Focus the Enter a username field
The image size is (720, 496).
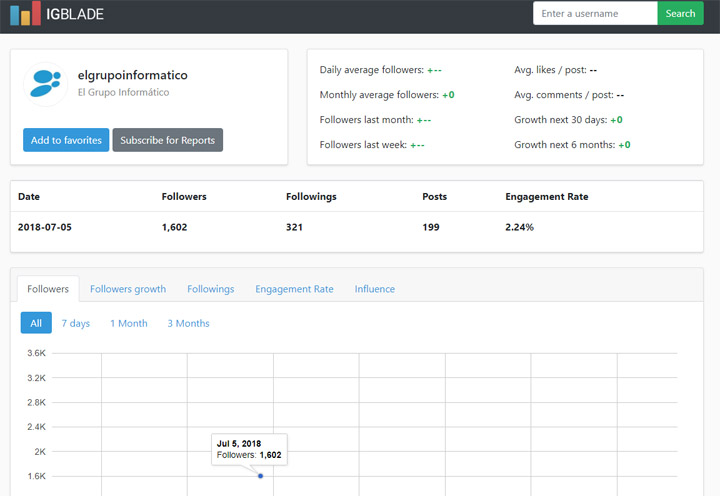pyautogui.click(x=595, y=13)
